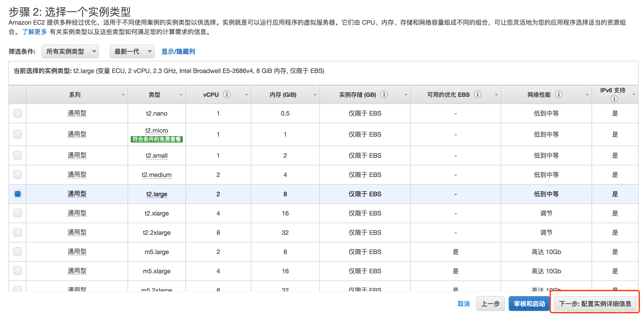The height and width of the screenshot is (315, 644).
Task: Click the IPv6 支持 info icon
Action: click(614, 99)
